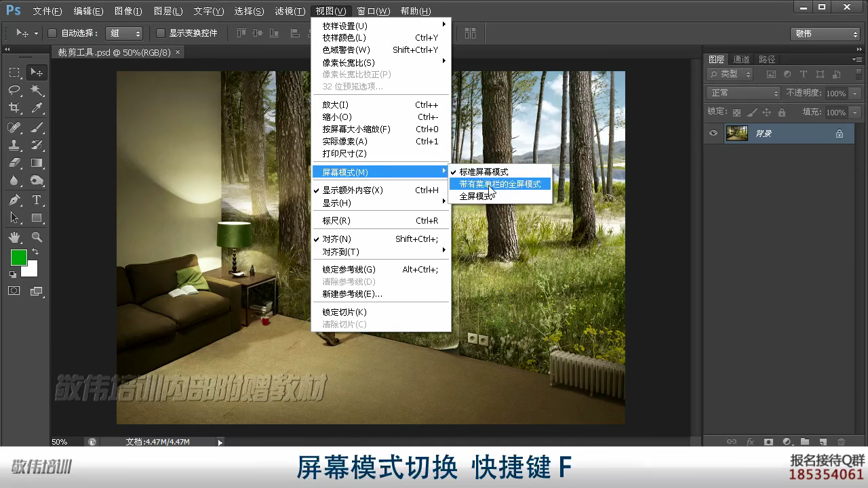Add a layer style with fx button

click(x=750, y=442)
